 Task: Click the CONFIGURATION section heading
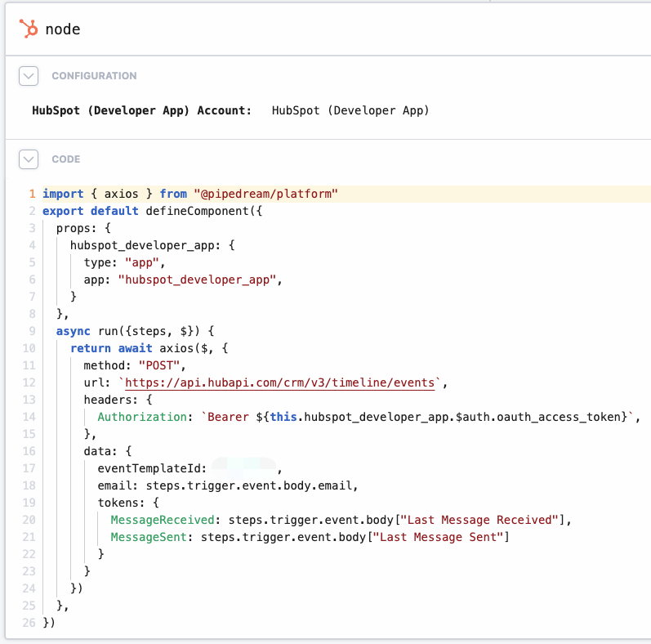[x=94, y=76]
